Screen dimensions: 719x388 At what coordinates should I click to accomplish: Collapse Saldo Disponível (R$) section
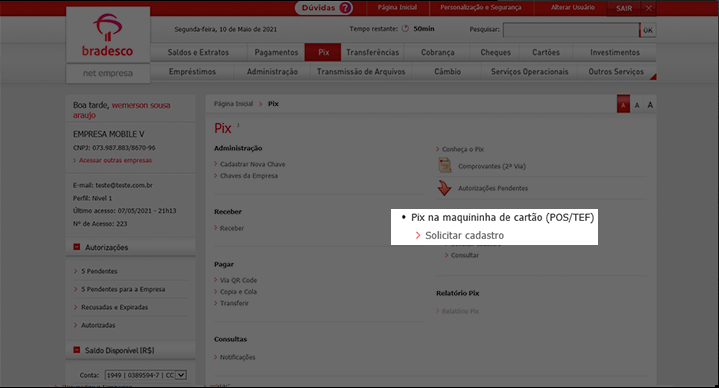(77, 350)
